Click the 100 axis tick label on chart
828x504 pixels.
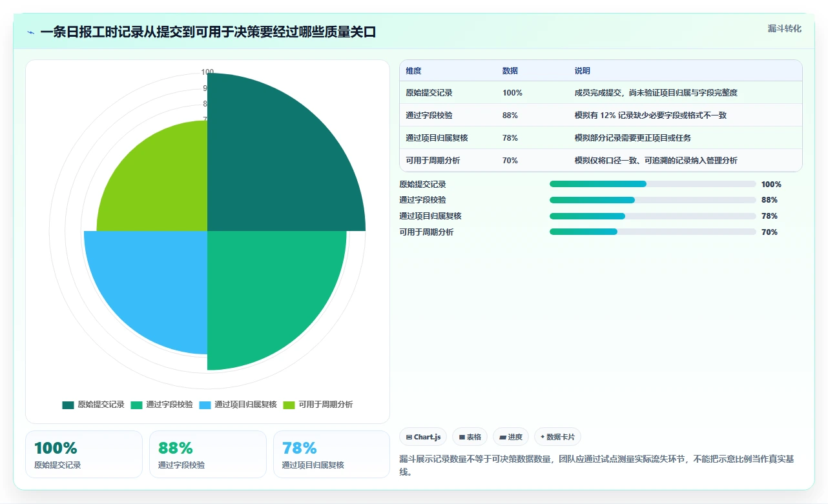(x=207, y=73)
